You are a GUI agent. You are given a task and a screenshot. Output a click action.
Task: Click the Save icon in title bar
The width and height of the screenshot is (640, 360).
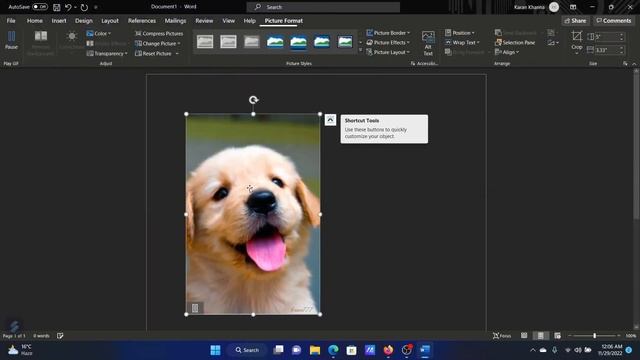click(x=57, y=7)
